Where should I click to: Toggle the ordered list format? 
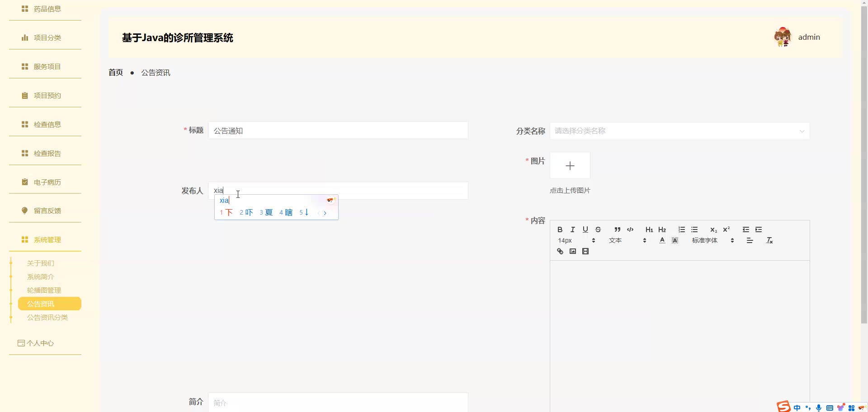point(682,229)
